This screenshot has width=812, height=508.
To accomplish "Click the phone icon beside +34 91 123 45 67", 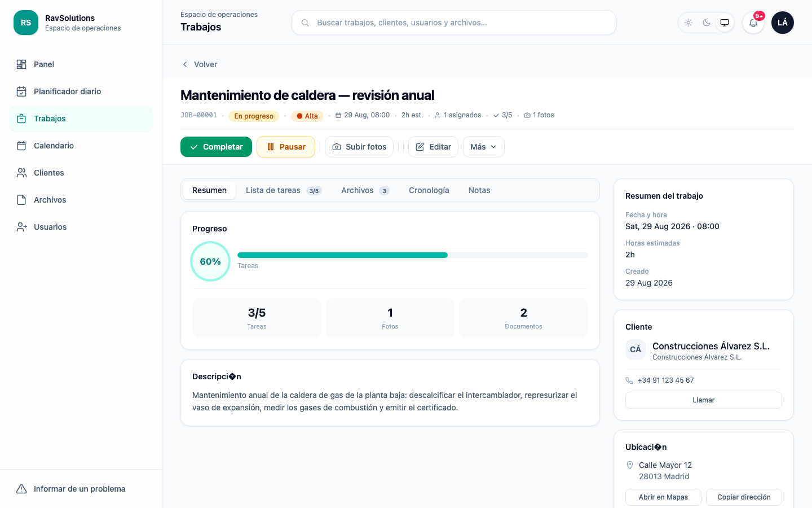I will [629, 380].
